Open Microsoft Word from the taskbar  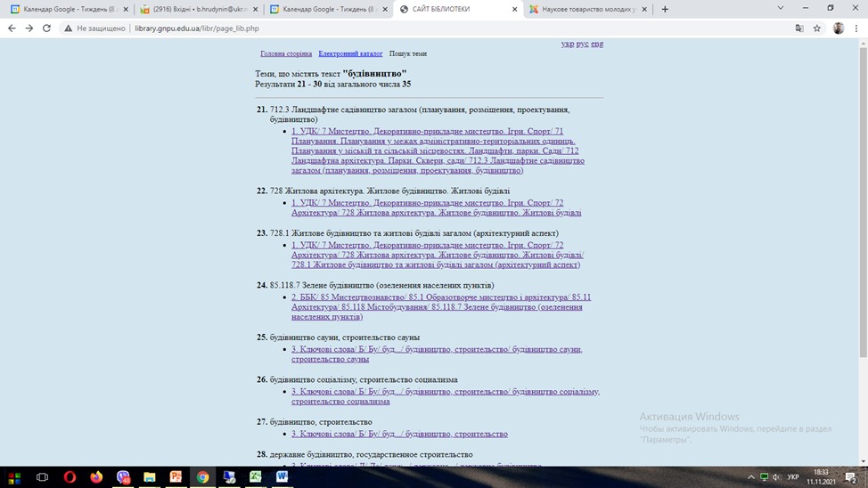283,477
